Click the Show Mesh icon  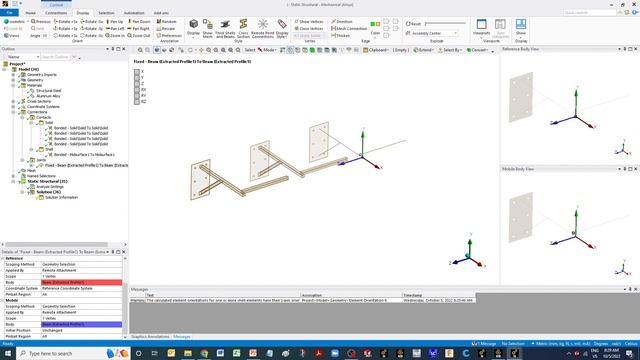coord(208,24)
